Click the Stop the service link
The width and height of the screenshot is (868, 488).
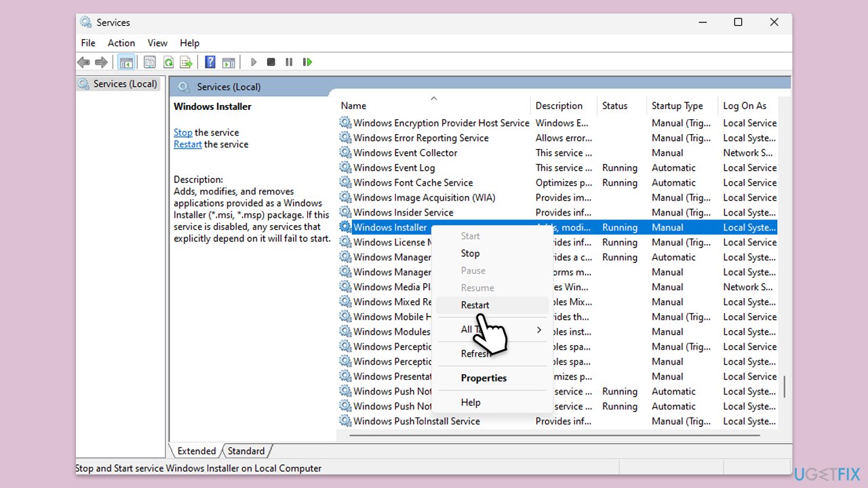[x=182, y=131]
